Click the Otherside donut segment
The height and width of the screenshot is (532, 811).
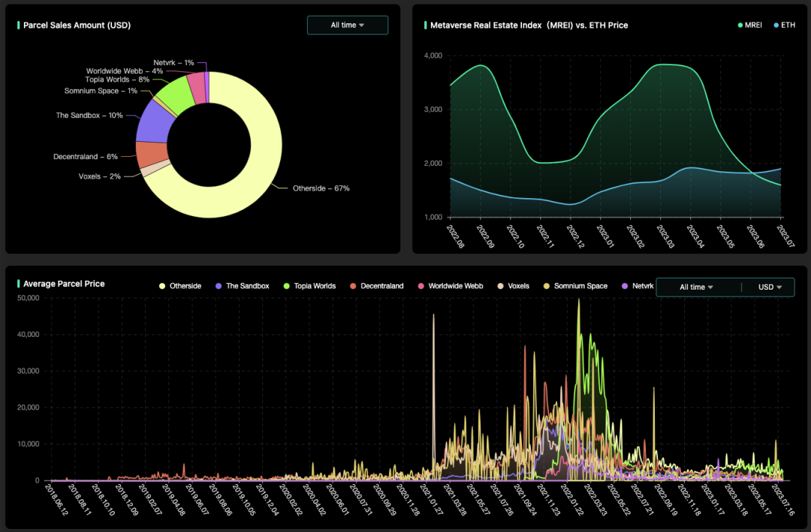tap(258, 170)
